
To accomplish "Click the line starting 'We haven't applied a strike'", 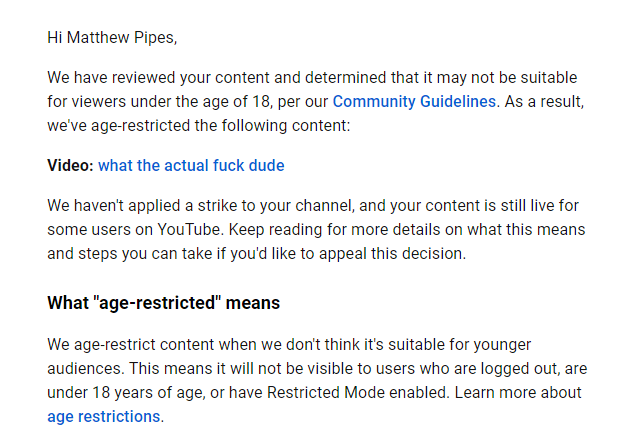I will tap(313, 206).
